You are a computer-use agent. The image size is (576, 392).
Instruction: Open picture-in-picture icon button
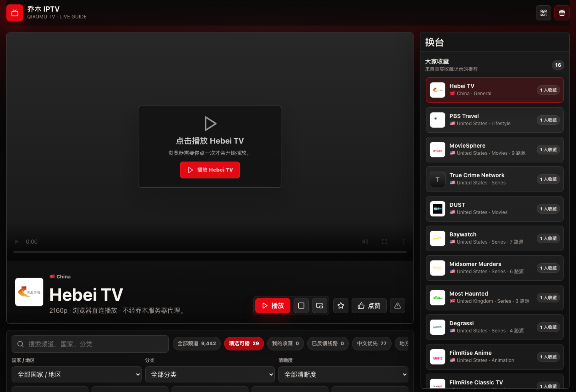tap(320, 306)
